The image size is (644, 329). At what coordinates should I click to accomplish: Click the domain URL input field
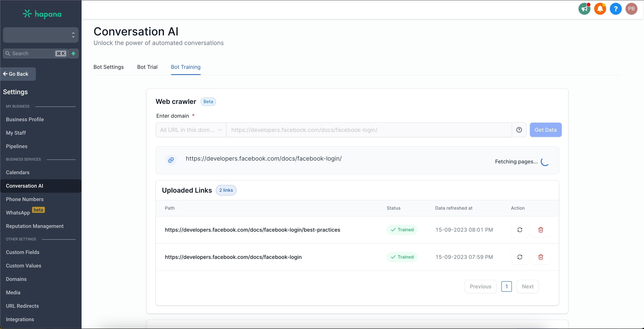point(369,130)
